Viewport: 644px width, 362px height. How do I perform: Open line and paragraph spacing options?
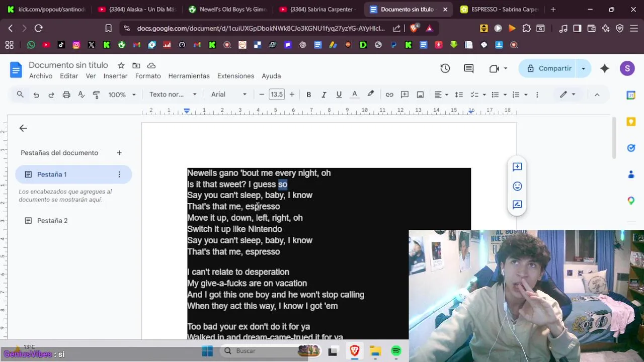(459, 95)
